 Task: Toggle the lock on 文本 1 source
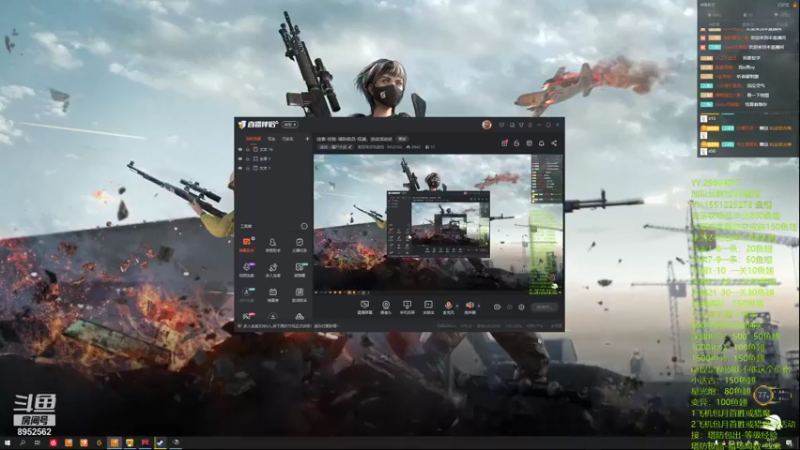click(x=248, y=168)
